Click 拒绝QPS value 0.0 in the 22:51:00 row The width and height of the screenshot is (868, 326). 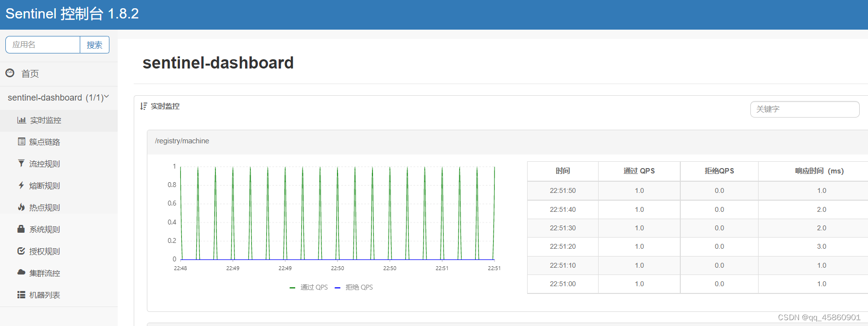pos(719,284)
